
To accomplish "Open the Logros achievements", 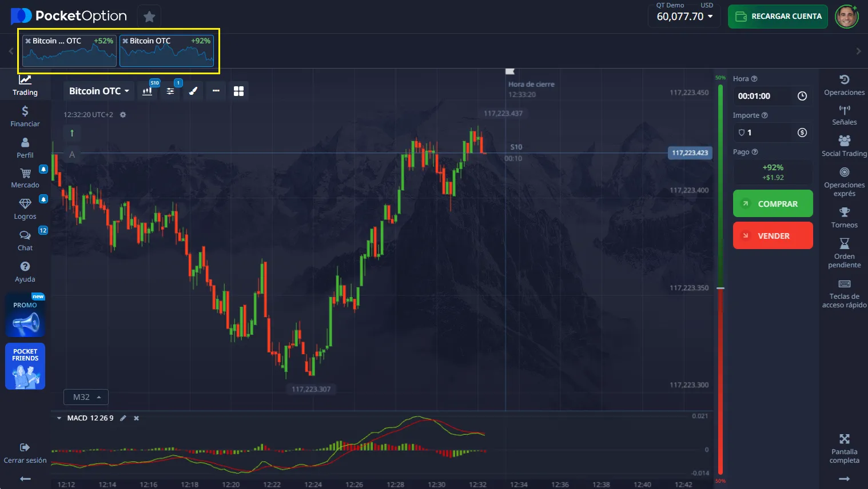I will (25, 209).
